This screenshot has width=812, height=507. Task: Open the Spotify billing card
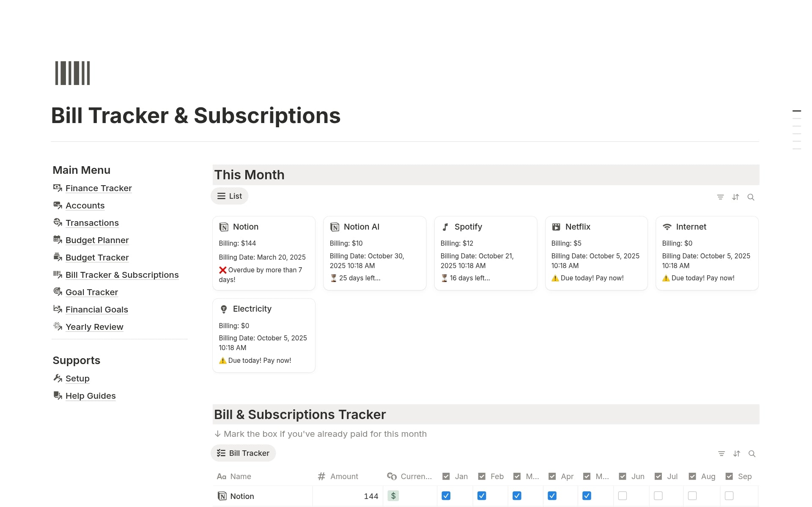[x=485, y=253]
